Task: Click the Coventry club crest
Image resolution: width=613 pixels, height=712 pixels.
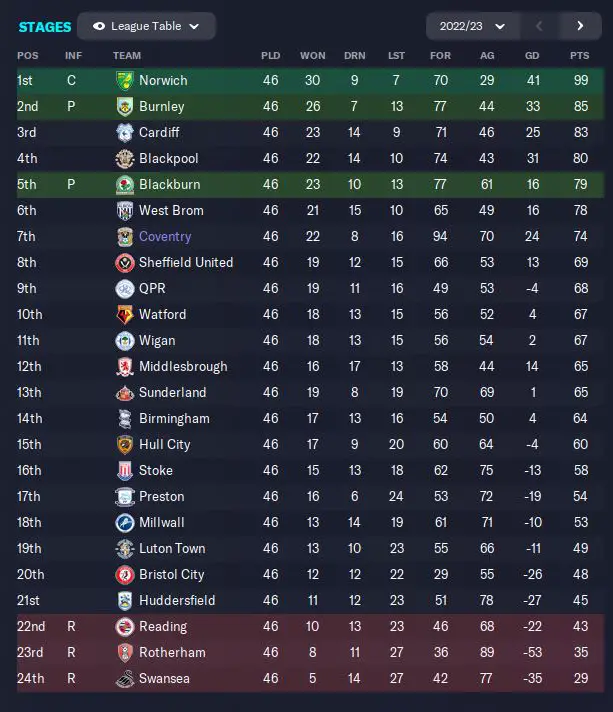Action: 124,237
